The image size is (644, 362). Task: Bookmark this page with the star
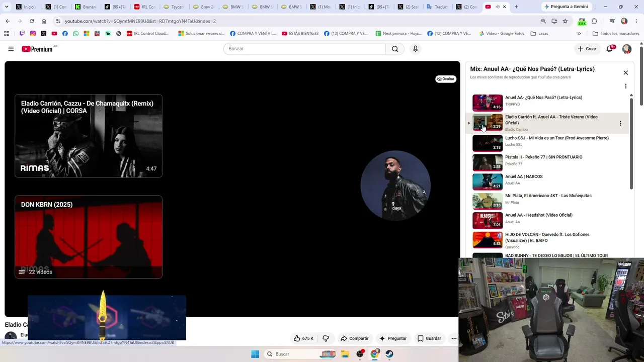tap(565, 21)
